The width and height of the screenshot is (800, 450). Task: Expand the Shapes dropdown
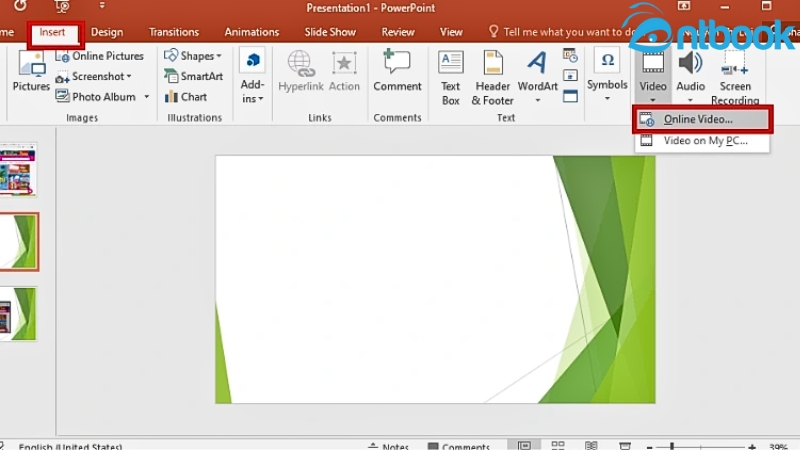pos(193,56)
